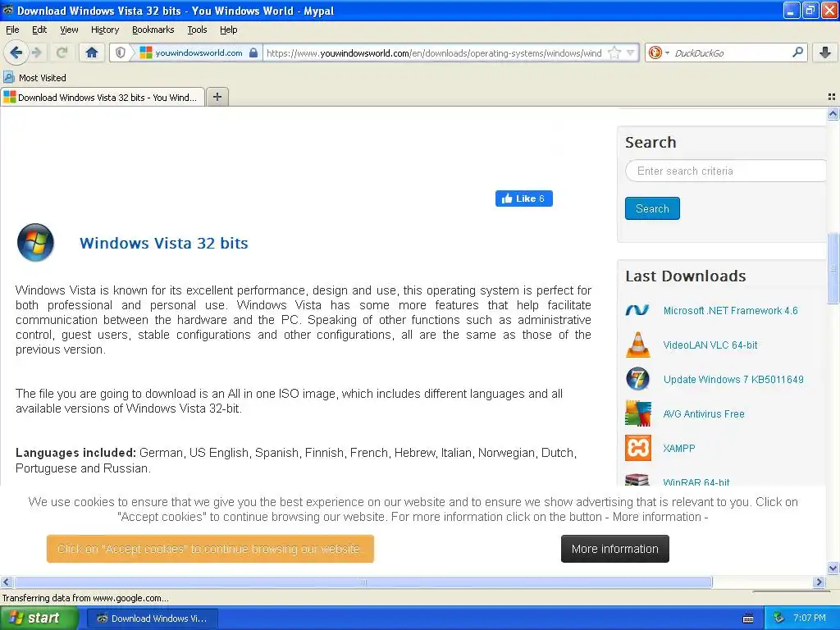The image size is (840, 630).
Task: Go back with the back arrow button
Action: tap(16, 52)
